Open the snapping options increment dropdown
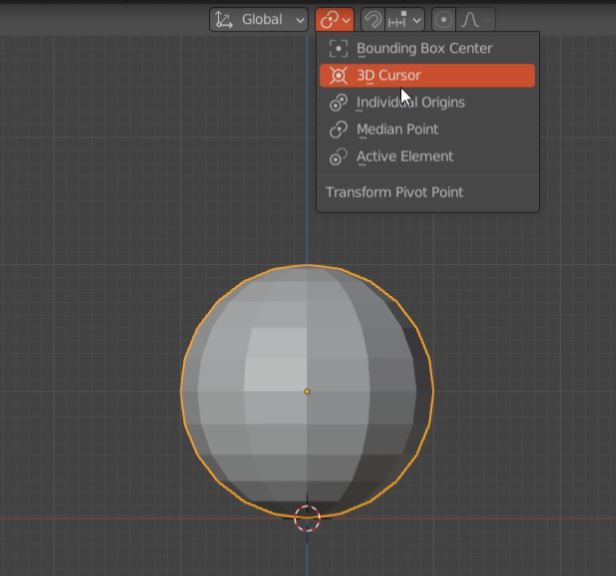616x576 pixels. click(405, 19)
